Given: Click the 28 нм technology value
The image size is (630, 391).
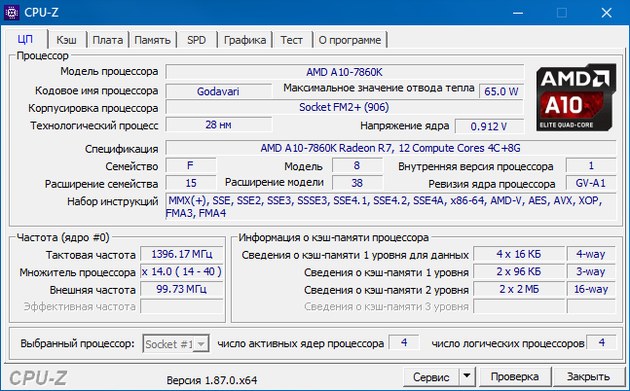Looking at the screenshot, I should [x=218, y=125].
